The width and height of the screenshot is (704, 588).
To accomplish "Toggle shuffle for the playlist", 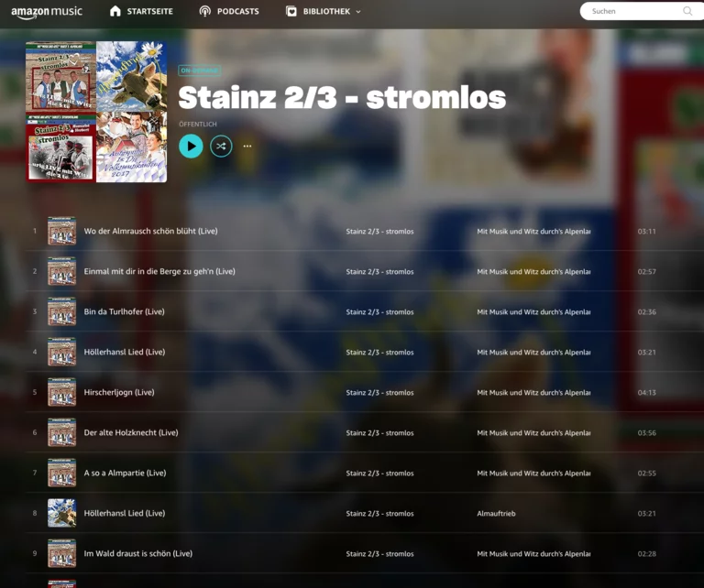I will tap(221, 147).
